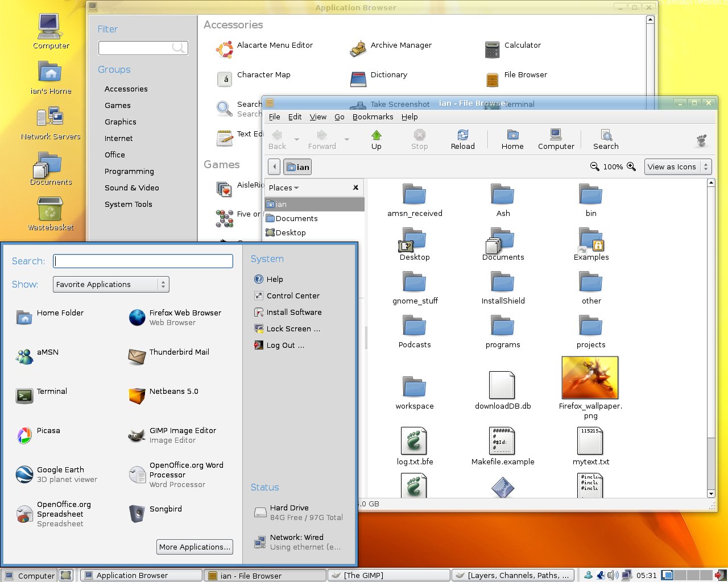Open the Terminal favorite application
This screenshot has height=582, width=728.
(24, 396)
